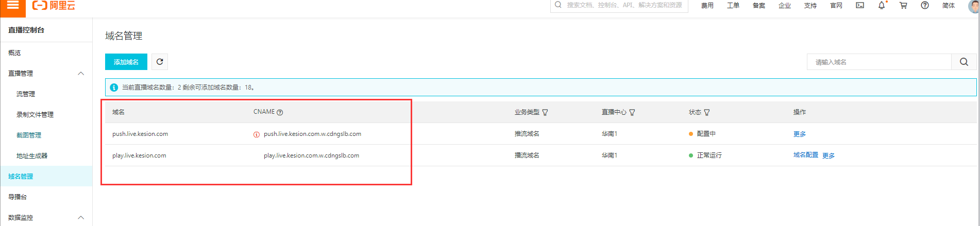Open the 业务类型 column filter
Viewport: 980px width, 226px height.
[545, 112]
